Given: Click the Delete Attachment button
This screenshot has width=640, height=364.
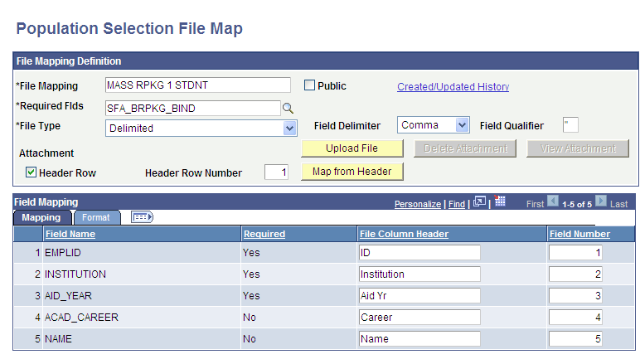Looking at the screenshot, I should click(x=465, y=148).
